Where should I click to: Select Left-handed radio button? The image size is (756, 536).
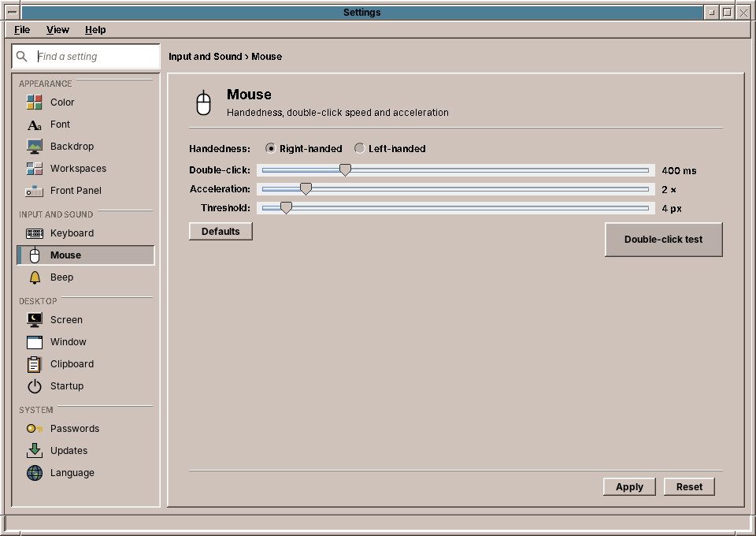(x=359, y=149)
